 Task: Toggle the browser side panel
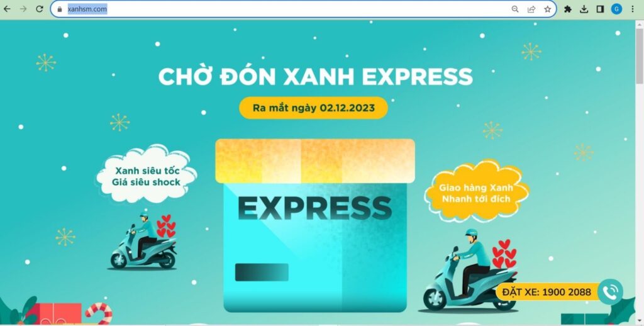point(600,9)
